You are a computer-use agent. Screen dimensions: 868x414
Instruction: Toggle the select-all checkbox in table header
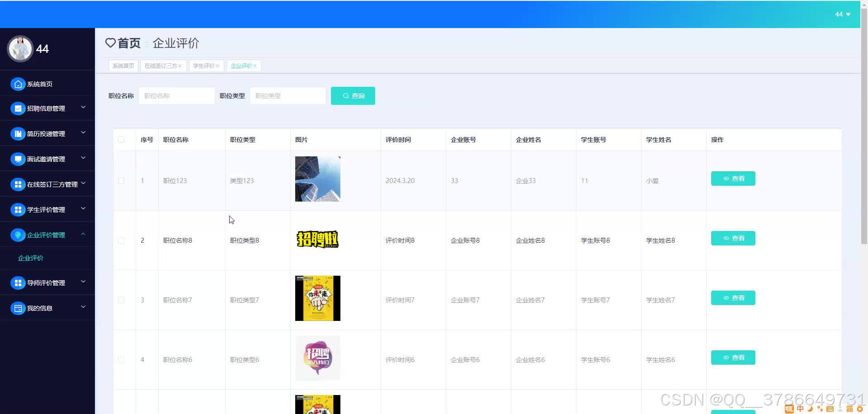(x=121, y=140)
